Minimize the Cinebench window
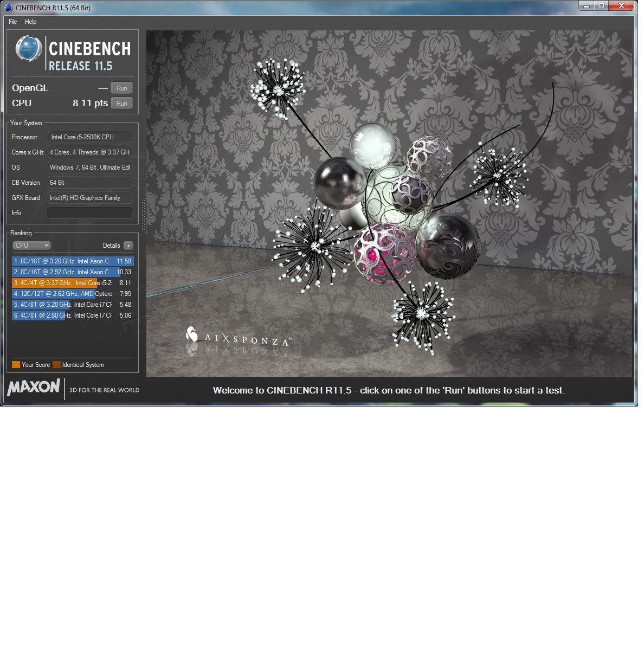This screenshot has height=645, width=644. [587, 6]
